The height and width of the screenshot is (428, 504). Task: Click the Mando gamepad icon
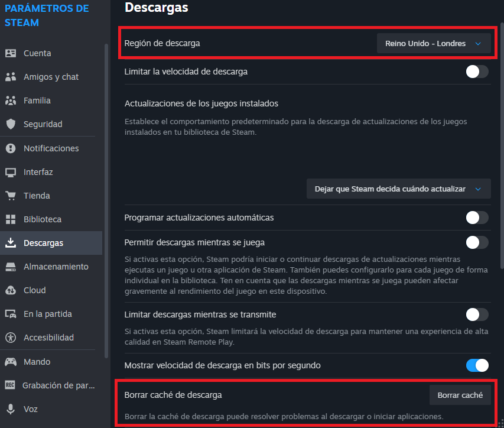click(x=11, y=362)
